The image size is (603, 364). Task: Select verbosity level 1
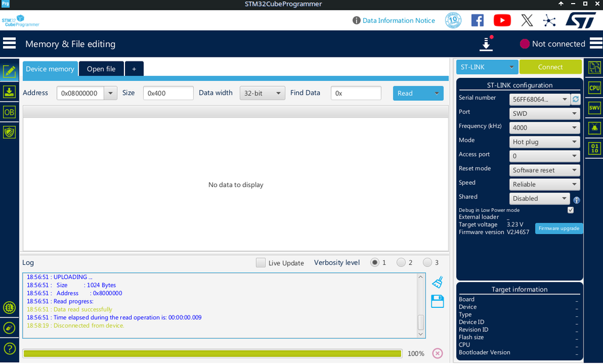(x=375, y=263)
